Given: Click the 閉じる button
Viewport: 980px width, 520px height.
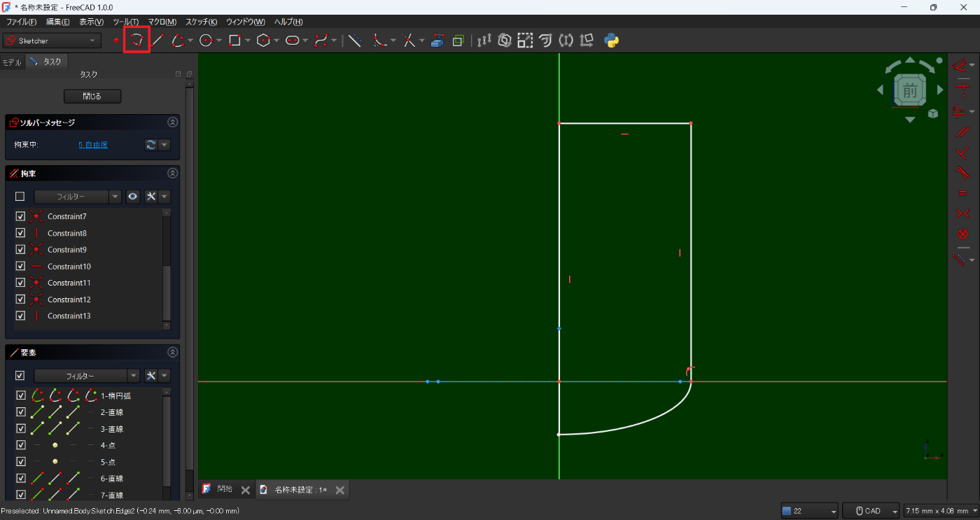Looking at the screenshot, I should 92,96.
